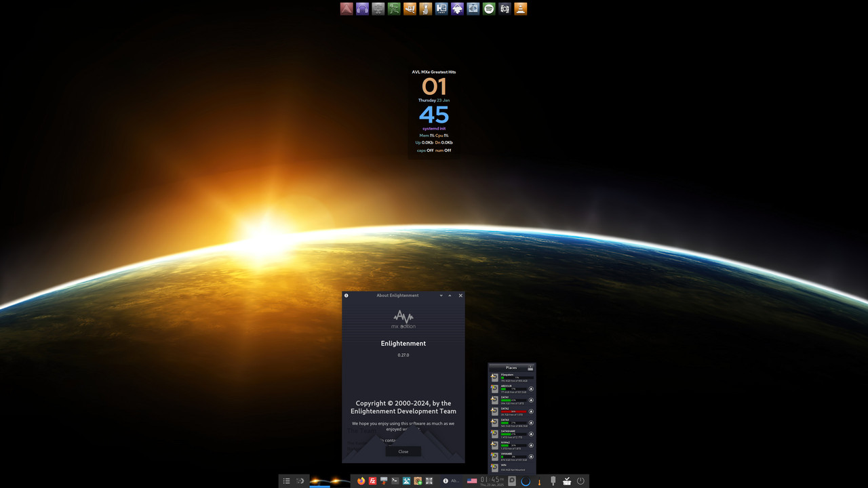
Task: Click the shelf clock showing 01:45
Action: coord(492,481)
